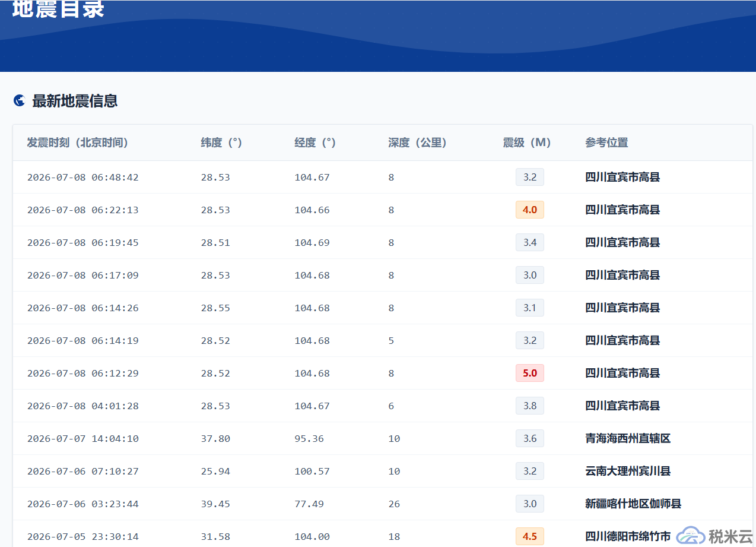Select the time 2026-07-07 14:04:10
The width and height of the screenshot is (756, 547).
click(x=83, y=439)
